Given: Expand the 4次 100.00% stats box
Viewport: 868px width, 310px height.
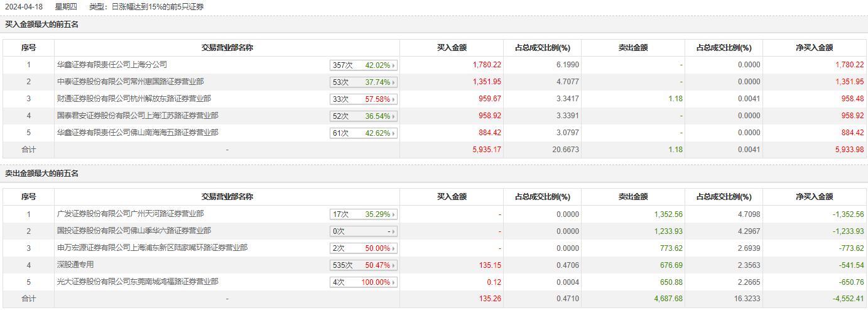Looking at the screenshot, I should 364,282.
